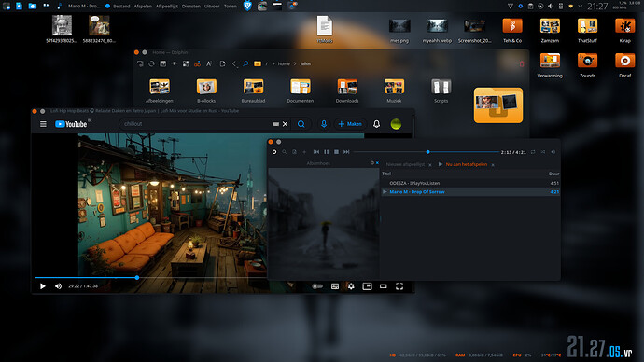The height and width of the screenshot is (362, 644).
Task: Open Downloads folder in Dolphin
Action: [347, 90]
